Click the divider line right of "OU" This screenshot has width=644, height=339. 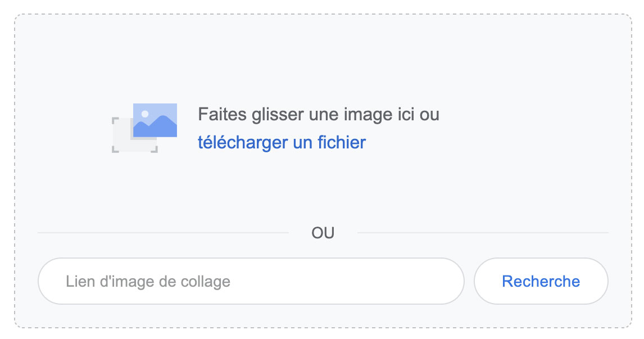pyautogui.click(x=482, y=232)
